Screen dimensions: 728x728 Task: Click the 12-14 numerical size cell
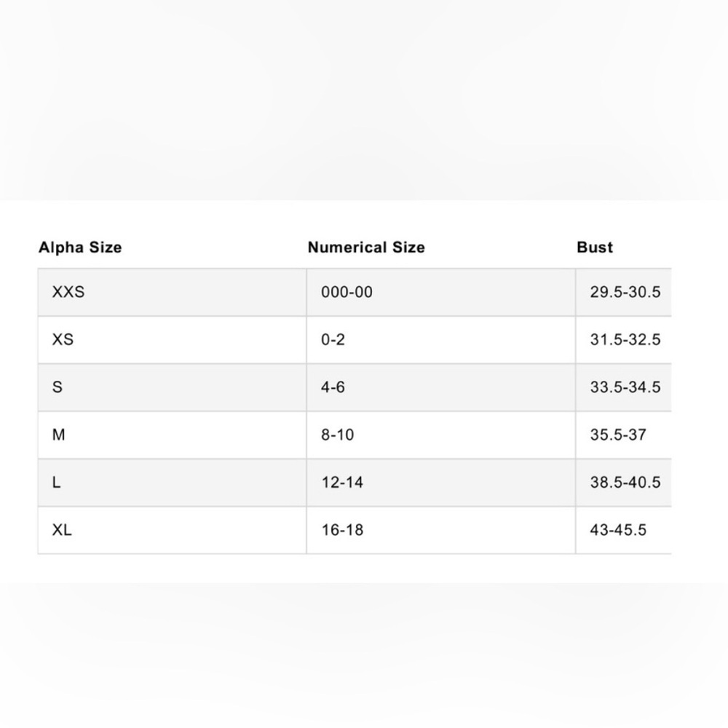click(441, 483)
